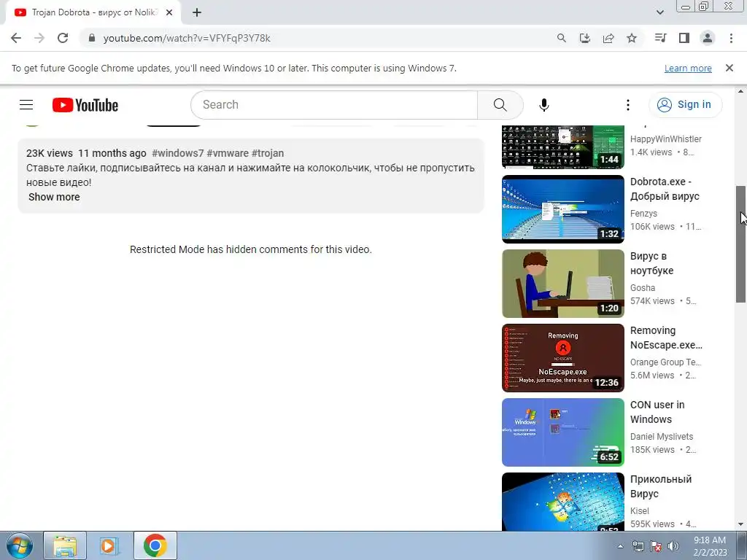Viewport: 747px width, 560px height.
Task: Open HappyWinWhistler 1:44 video thumbnail
Action: coord(563,147)
